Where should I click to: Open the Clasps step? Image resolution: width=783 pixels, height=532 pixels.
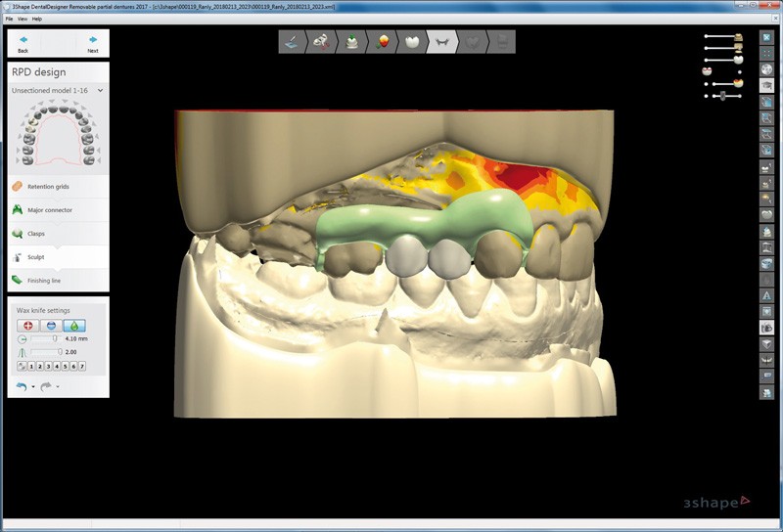(59, 234)
